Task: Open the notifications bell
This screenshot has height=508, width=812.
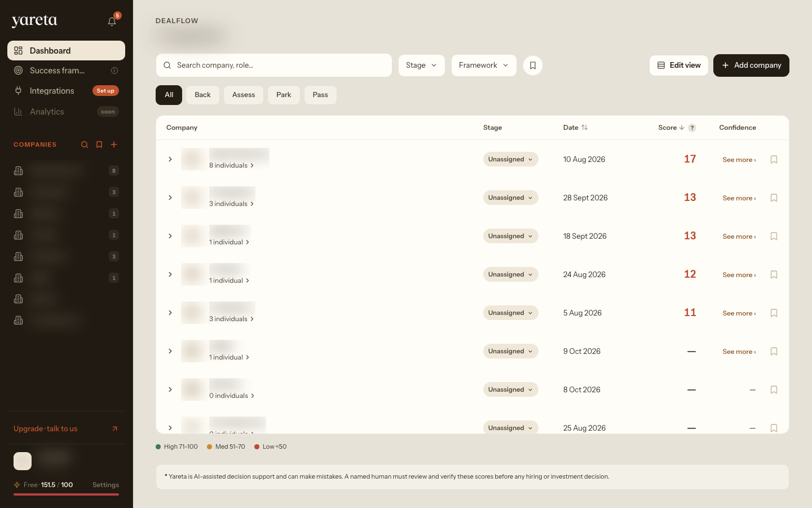Action: tap(112, 21)
